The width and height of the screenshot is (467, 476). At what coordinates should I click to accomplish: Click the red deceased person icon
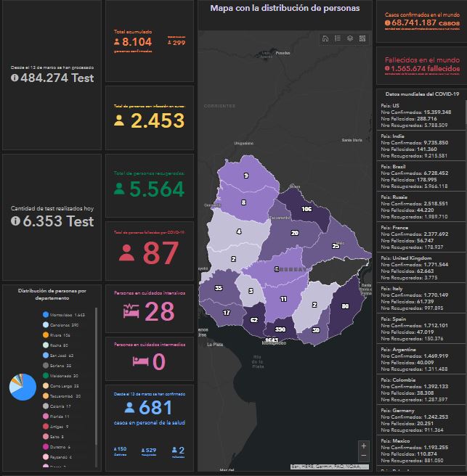(x=127, y=253)
